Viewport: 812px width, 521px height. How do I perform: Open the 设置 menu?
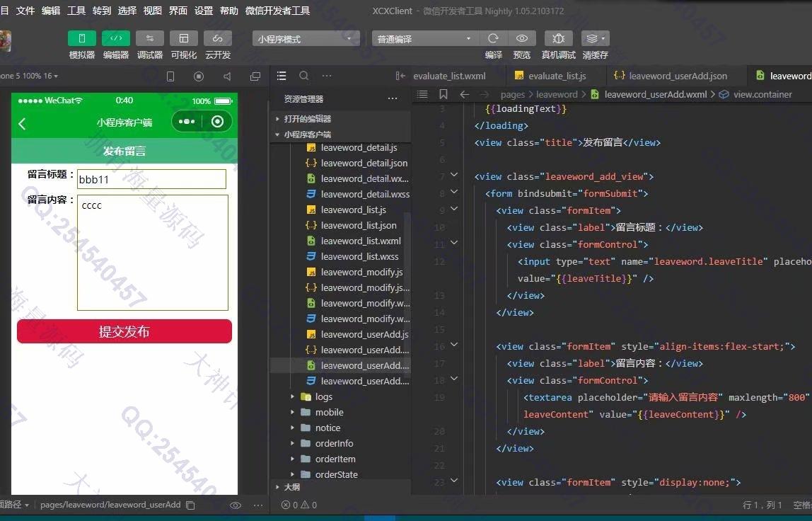point(204,11)
